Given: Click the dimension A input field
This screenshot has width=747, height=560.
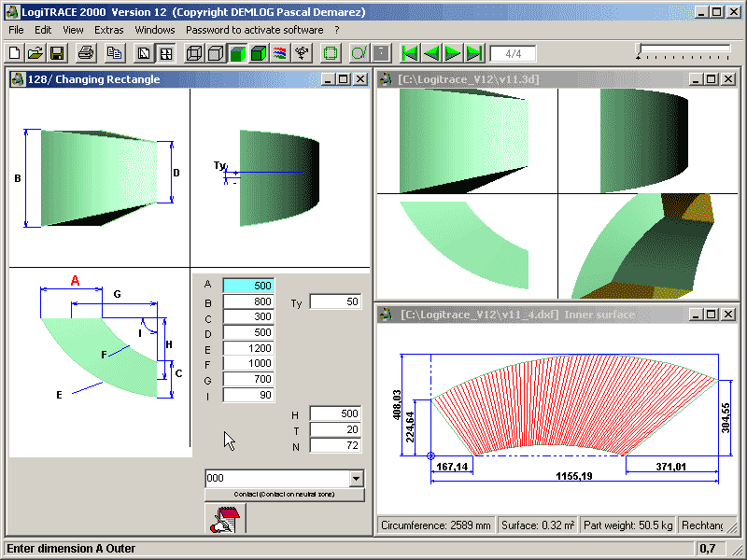Looking at the screenshot, I should coord(248,286).
